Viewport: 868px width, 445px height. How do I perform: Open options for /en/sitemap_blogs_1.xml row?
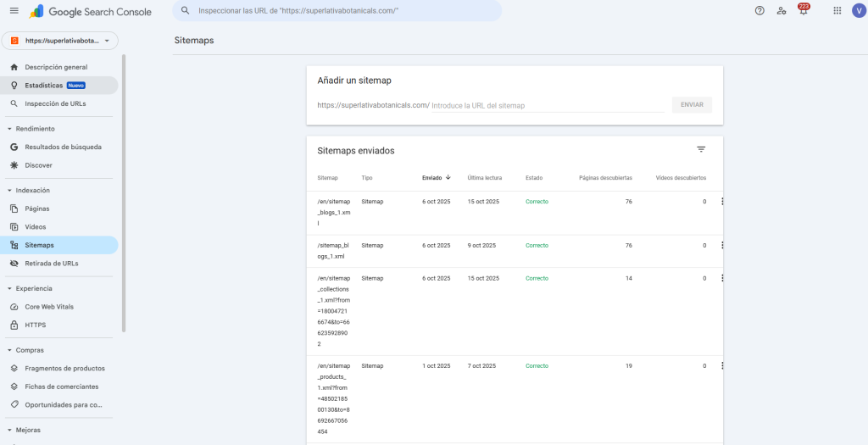(722, 202)
